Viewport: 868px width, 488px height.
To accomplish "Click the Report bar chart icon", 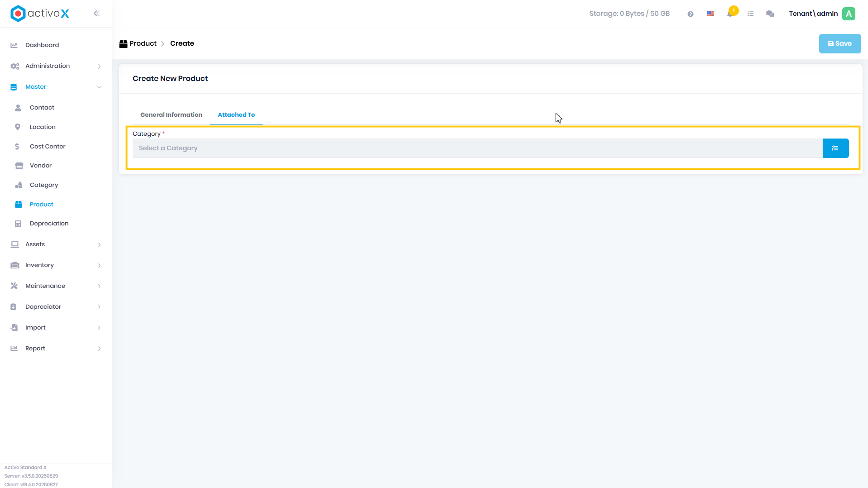I will coord(14,349).
